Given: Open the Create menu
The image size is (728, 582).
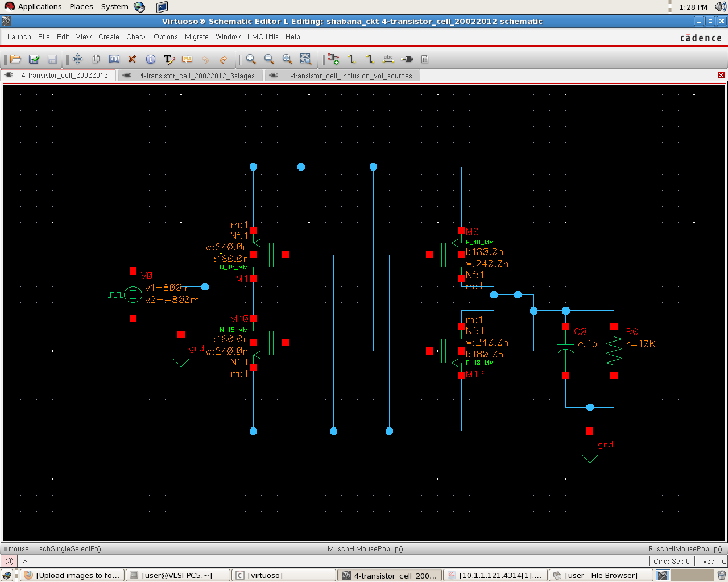Looking at the screenshot, I should point(109,37).
